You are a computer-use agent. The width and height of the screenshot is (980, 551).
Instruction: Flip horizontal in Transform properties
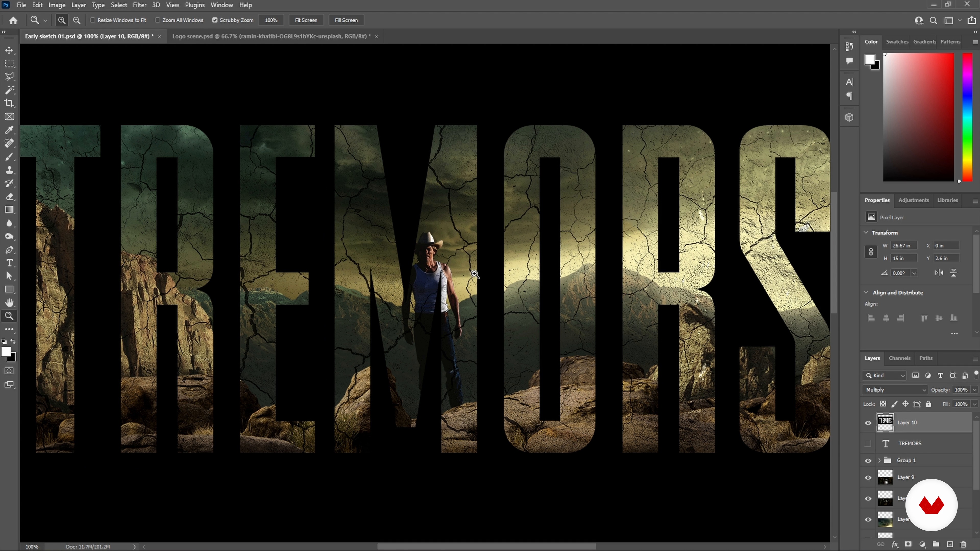coord(939,273)
